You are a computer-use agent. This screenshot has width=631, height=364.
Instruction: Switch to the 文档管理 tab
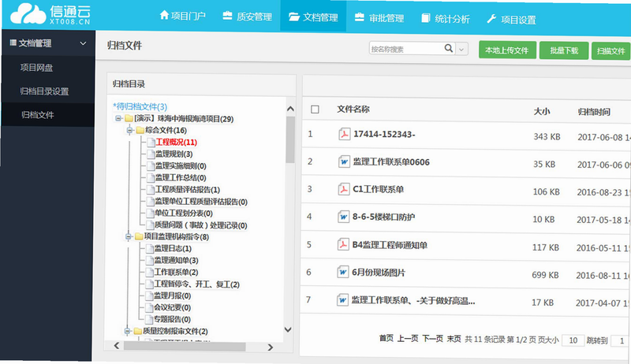coord(313,17)
